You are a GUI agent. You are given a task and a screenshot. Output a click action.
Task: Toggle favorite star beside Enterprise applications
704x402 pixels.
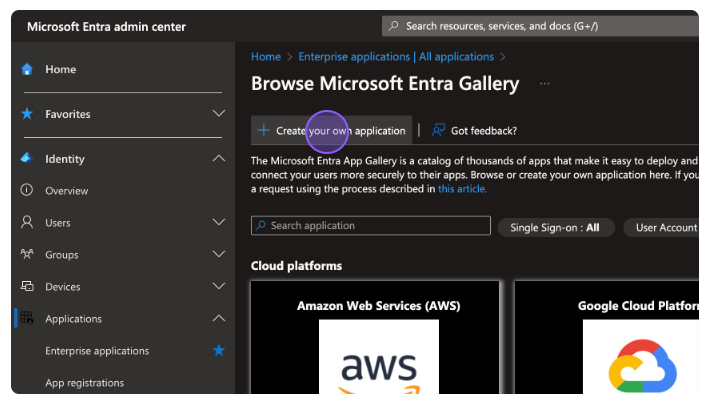219,351
